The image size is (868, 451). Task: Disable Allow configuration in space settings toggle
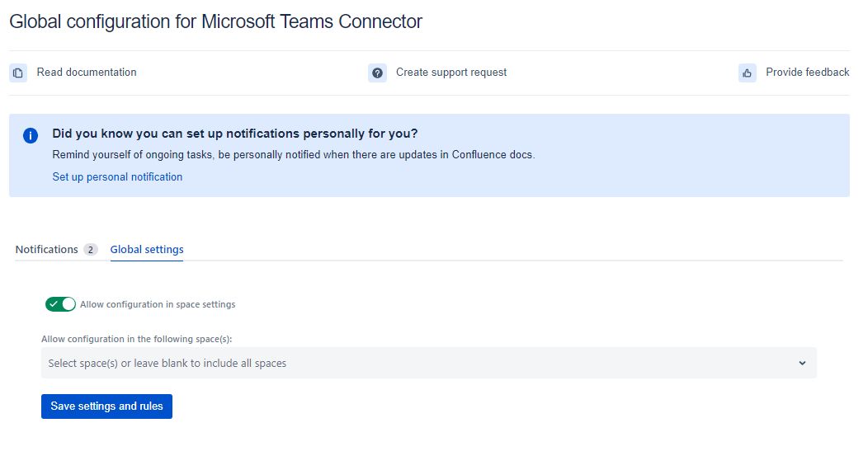pos(60,304)
